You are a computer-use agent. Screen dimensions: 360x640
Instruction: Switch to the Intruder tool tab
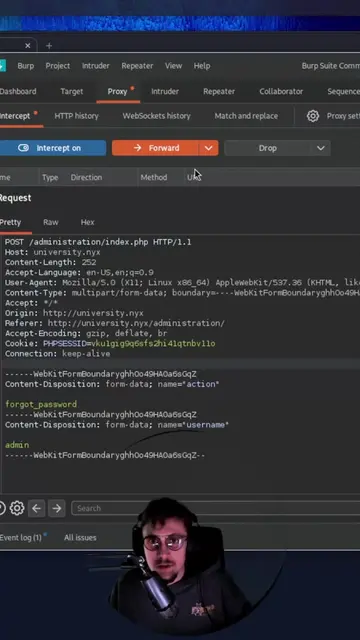click(x=165, y=91)
